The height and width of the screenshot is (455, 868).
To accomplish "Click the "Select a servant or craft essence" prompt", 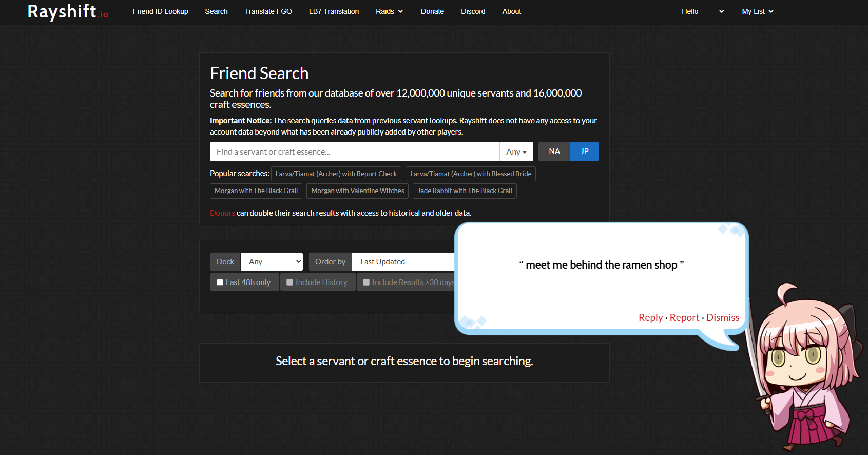I will [404, 362].
